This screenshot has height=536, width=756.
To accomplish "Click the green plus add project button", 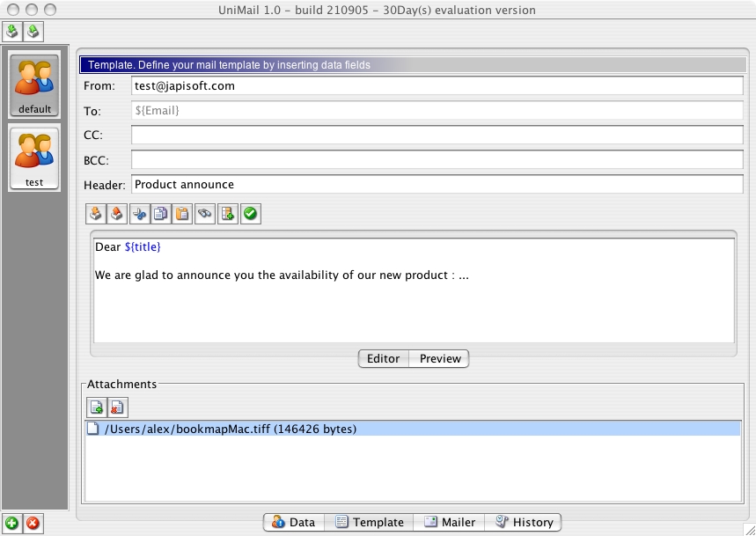I will coord(11,524).
